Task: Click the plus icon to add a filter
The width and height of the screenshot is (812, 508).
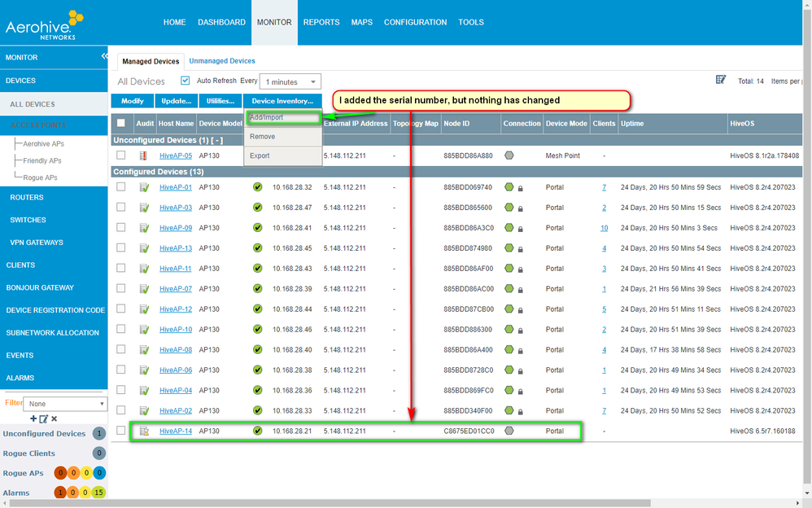Action: [x=33, y=418]
